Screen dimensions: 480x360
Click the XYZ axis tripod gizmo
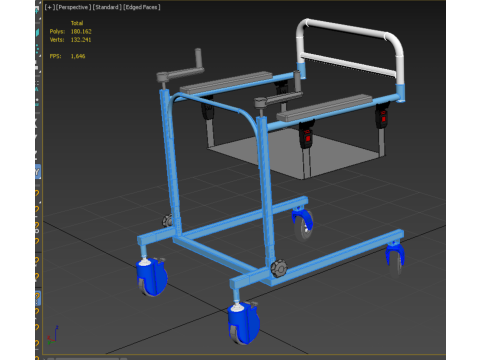(52, 335)
